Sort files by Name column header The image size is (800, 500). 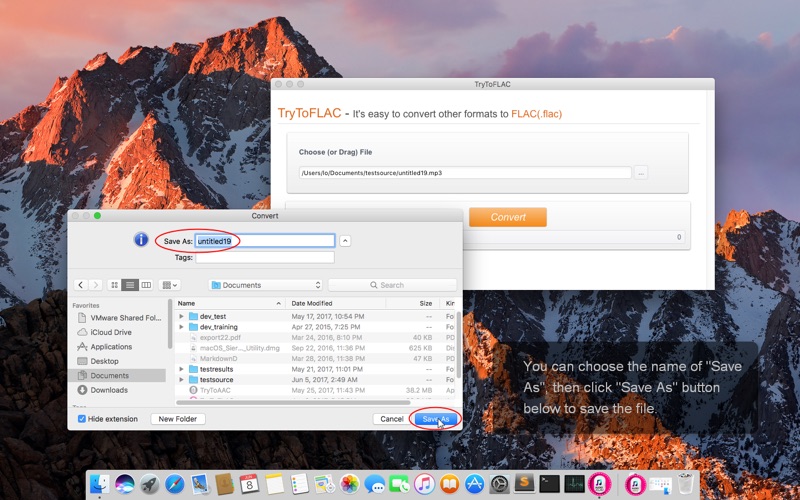[230, 303]
